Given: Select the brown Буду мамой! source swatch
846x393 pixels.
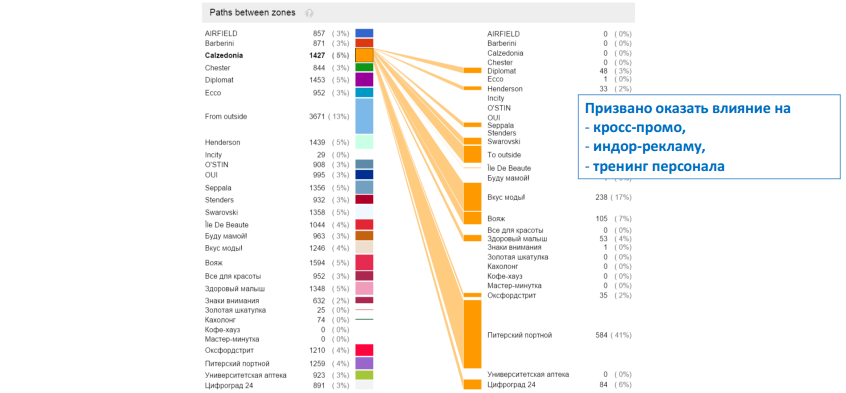Looking at the screenshot, I should 364,236.
